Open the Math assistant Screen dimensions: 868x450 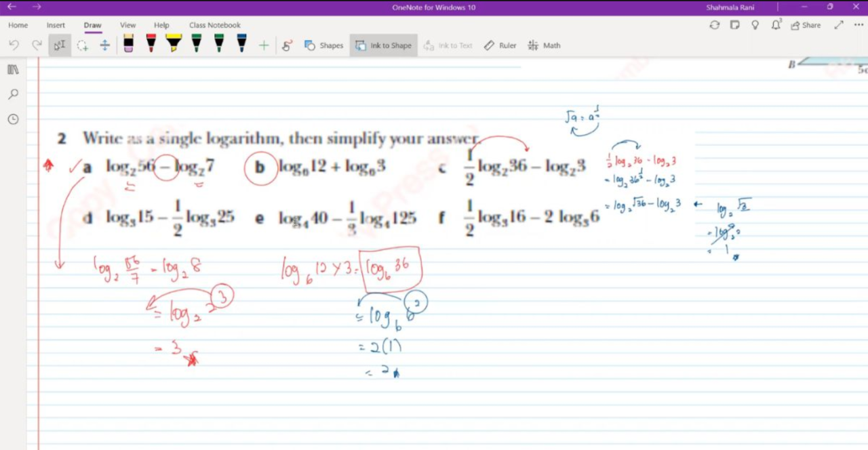pos(544,45)
